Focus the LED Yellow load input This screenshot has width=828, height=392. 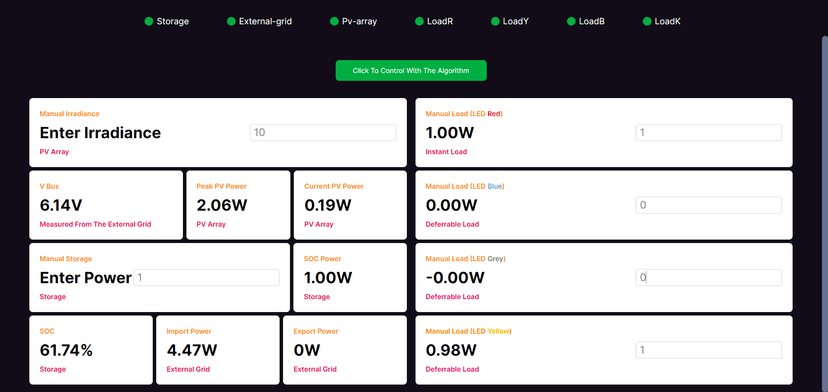[709, 350]
